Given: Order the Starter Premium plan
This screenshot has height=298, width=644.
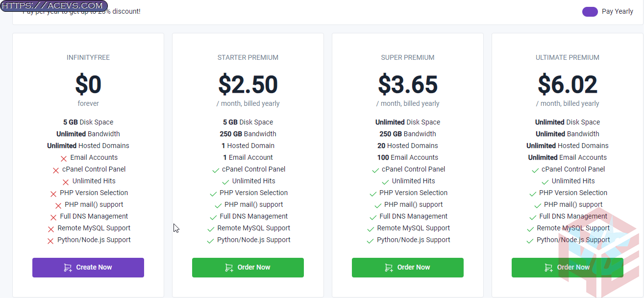Looking at the screenshot, I should coord(248,268).
